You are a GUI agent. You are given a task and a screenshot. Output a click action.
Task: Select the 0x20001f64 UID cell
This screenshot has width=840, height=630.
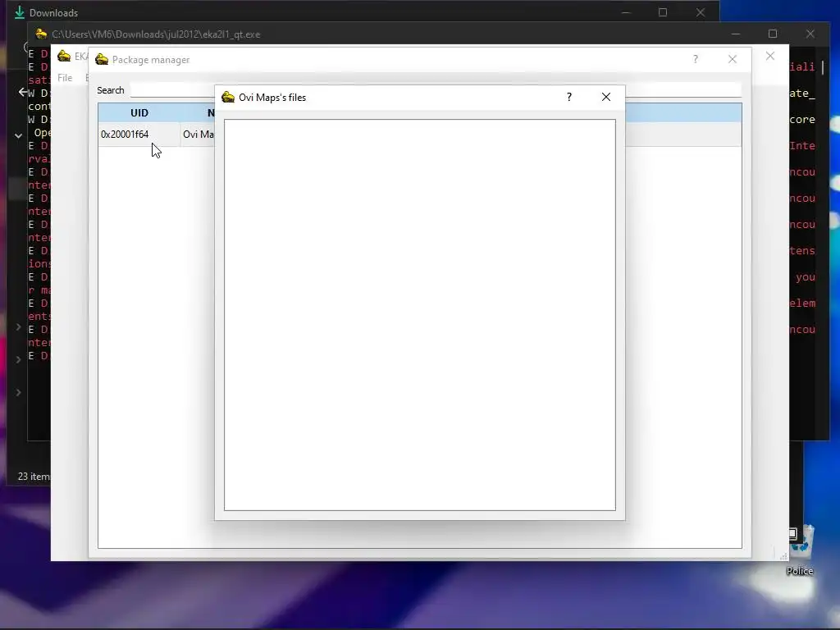pyautogui.click(x=139, y=135)
